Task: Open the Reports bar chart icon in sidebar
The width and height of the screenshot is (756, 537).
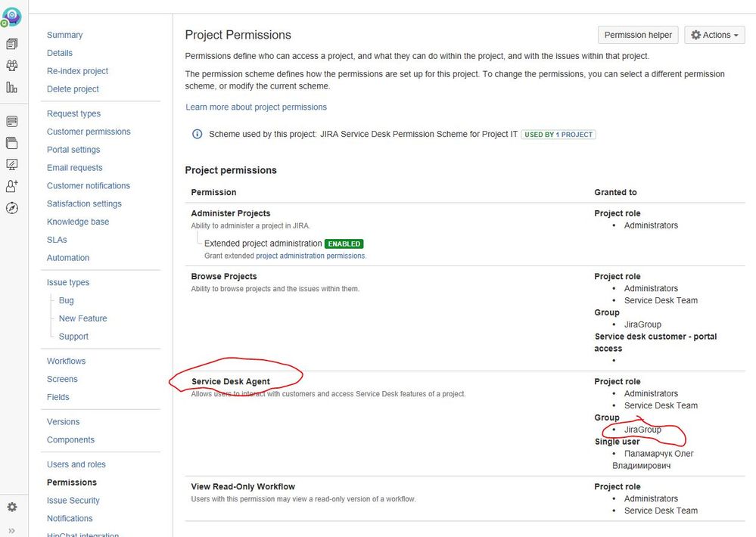Action: point(12,87)
